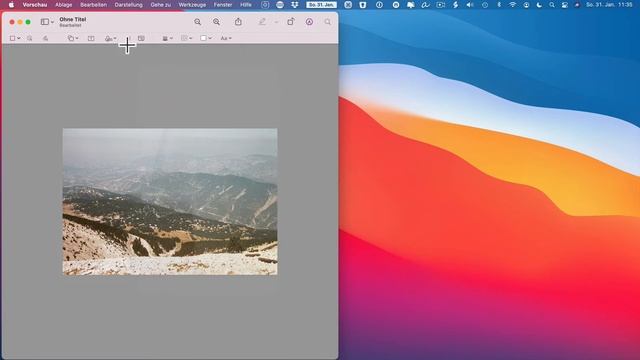Open the Apple menu

tap(11, 5)
